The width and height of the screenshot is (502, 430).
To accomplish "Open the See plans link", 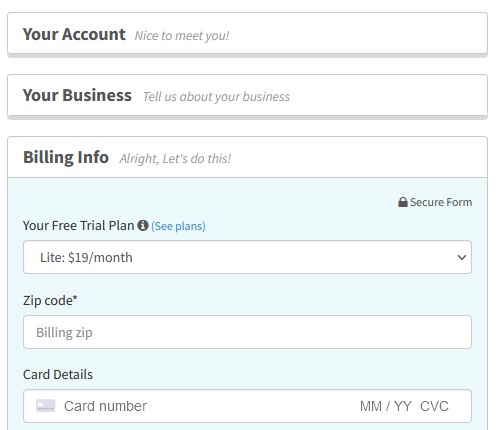I will [178, 226].
